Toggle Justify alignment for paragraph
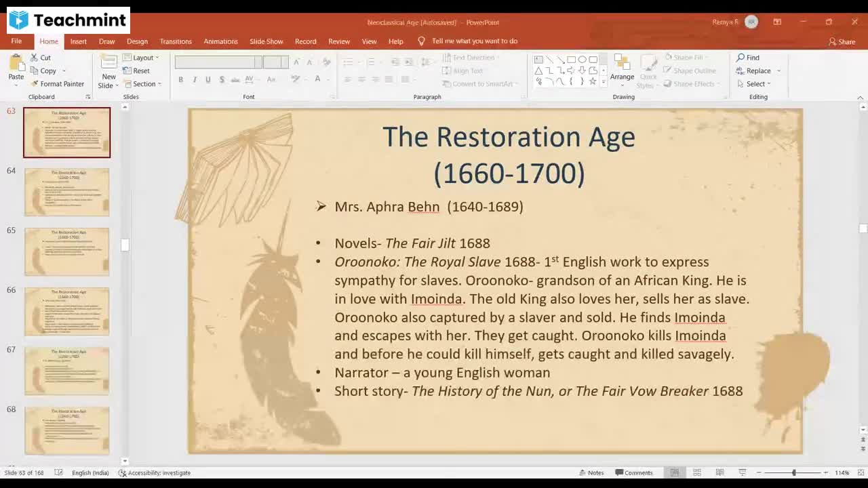 (389, 79)
